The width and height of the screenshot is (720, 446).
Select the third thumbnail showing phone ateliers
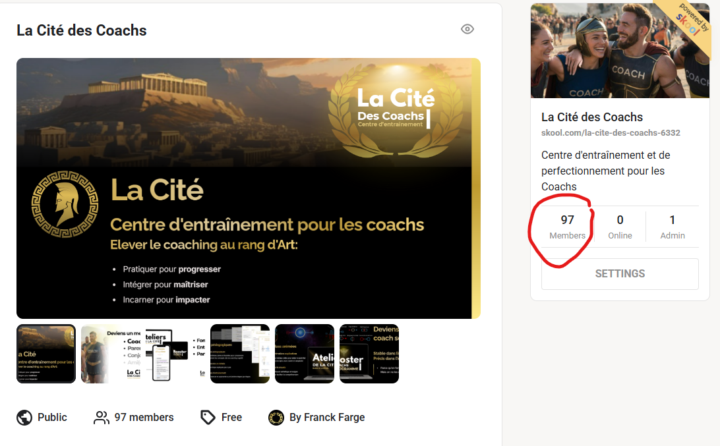[x=175, y=354]
